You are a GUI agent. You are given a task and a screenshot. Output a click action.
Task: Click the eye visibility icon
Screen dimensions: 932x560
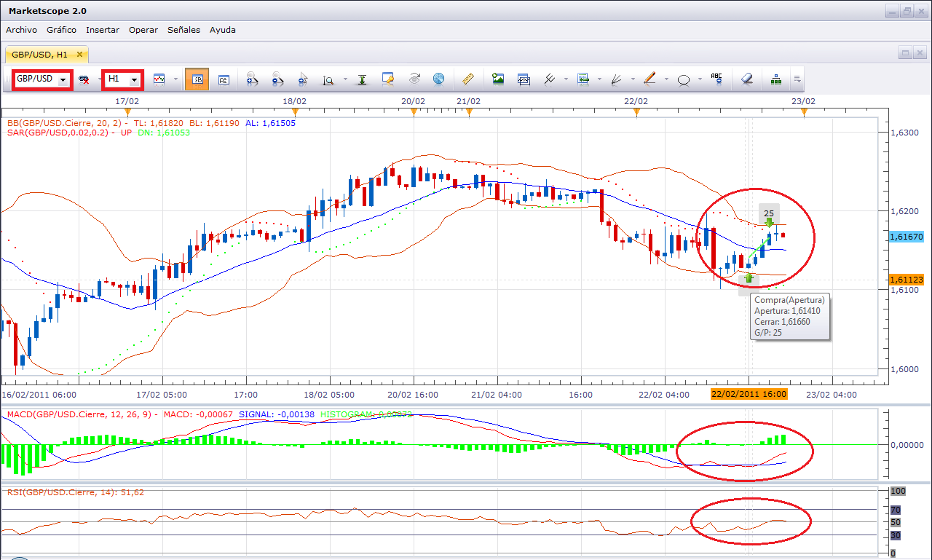pos(414,79)
